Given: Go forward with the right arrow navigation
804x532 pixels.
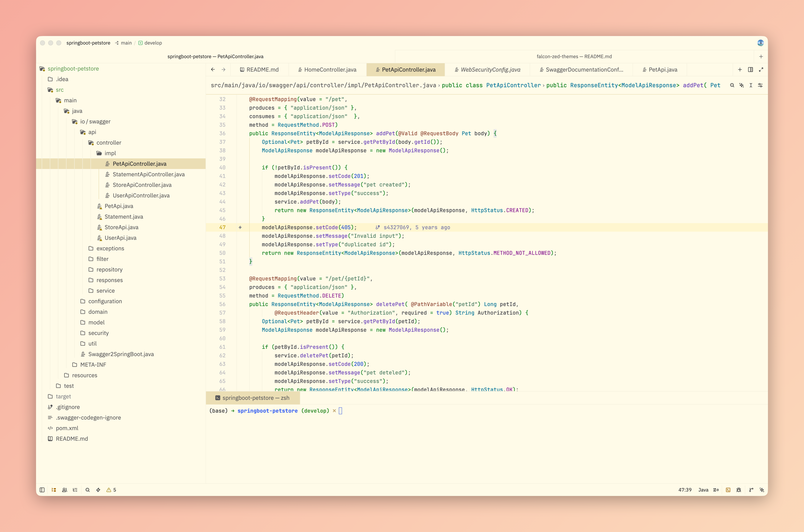Looking at the screenshot, I should pos(224,70).
